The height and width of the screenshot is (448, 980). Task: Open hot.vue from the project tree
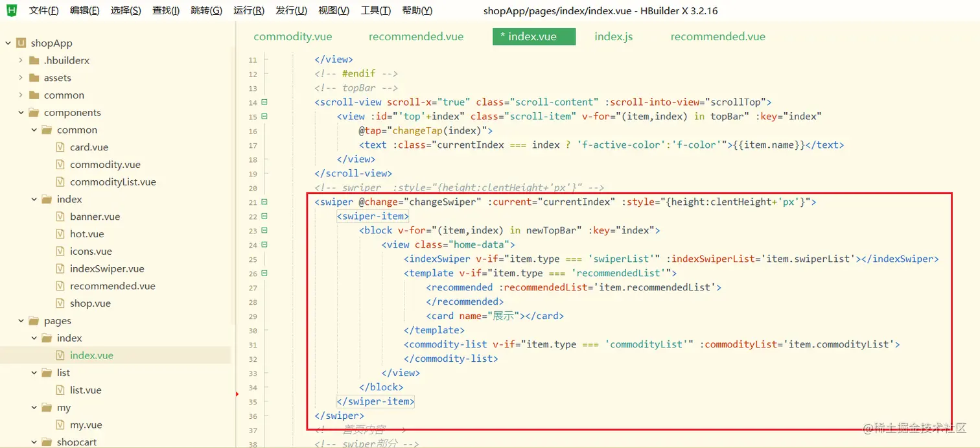click(x=87, y=234)
